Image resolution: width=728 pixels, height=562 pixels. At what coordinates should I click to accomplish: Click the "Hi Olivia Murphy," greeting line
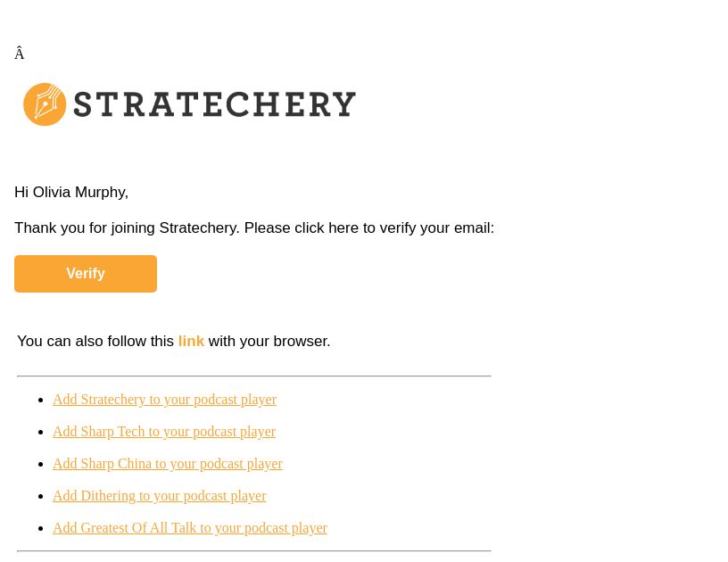[71, 192]
